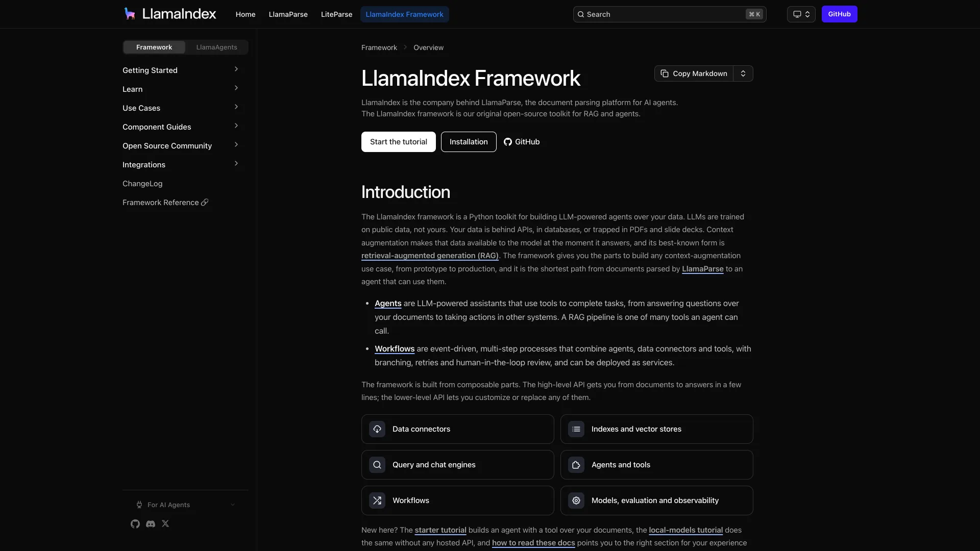This screenshot has width=980, height=551.
Task: Open the GitHub icon in sidebar footer
Action: 135,524
